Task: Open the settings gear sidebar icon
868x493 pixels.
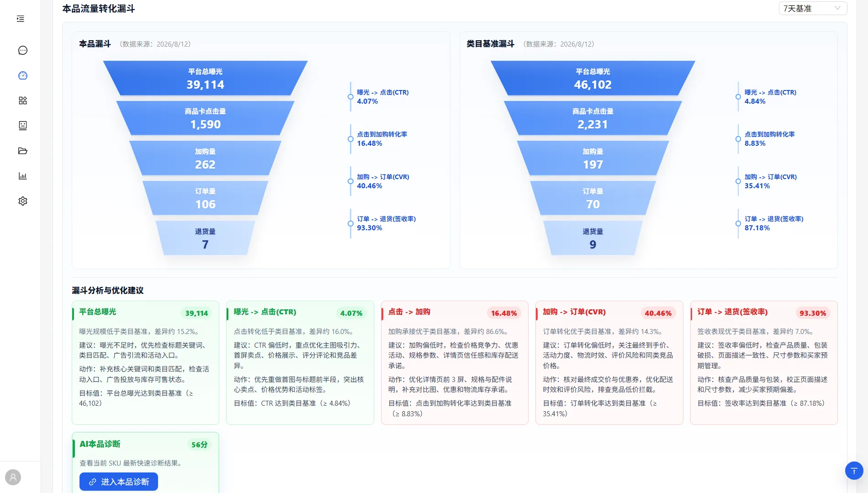Action: click(22, 201)
